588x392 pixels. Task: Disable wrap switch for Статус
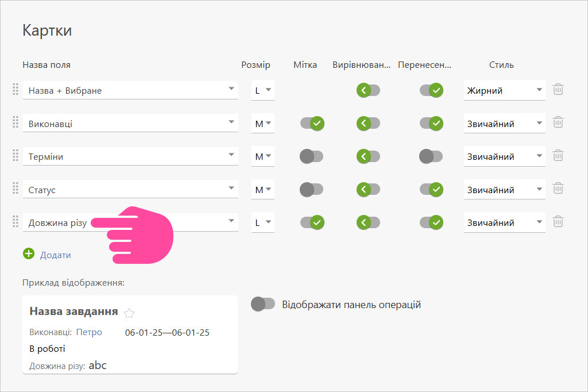(x=431, y=189)
